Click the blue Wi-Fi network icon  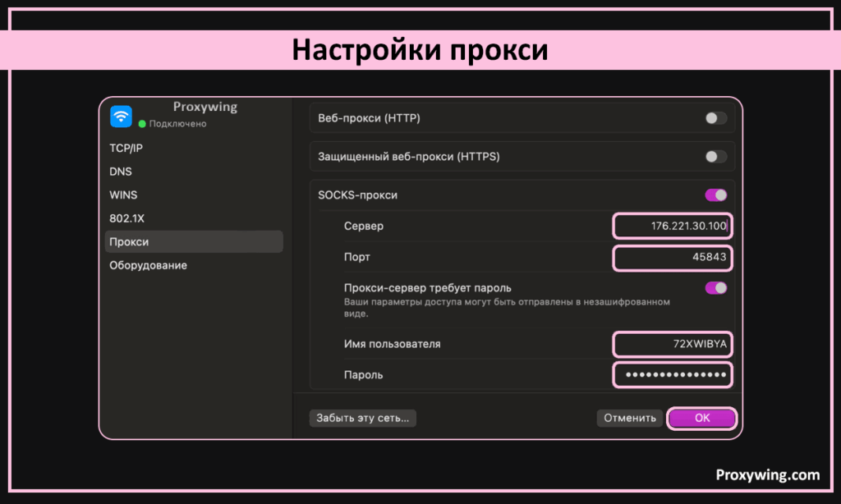121,117
